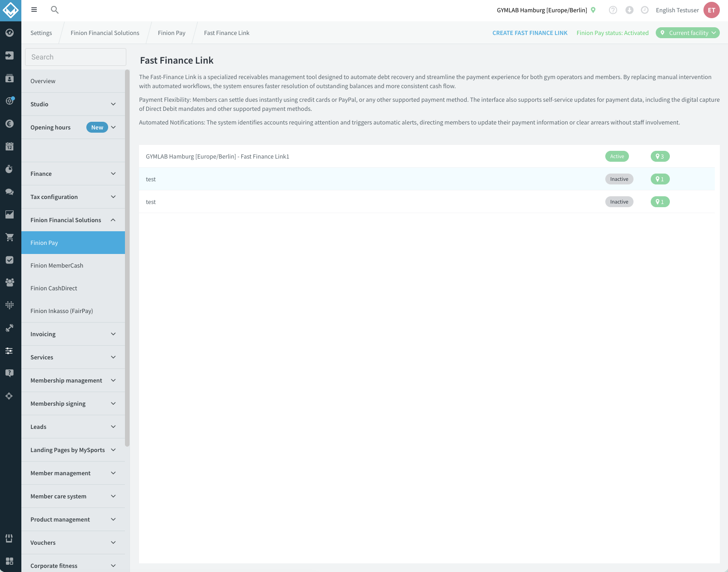Screen dimensions: 728x572
Task: Expand the Membership management section
Action: [x=73, y=380]
